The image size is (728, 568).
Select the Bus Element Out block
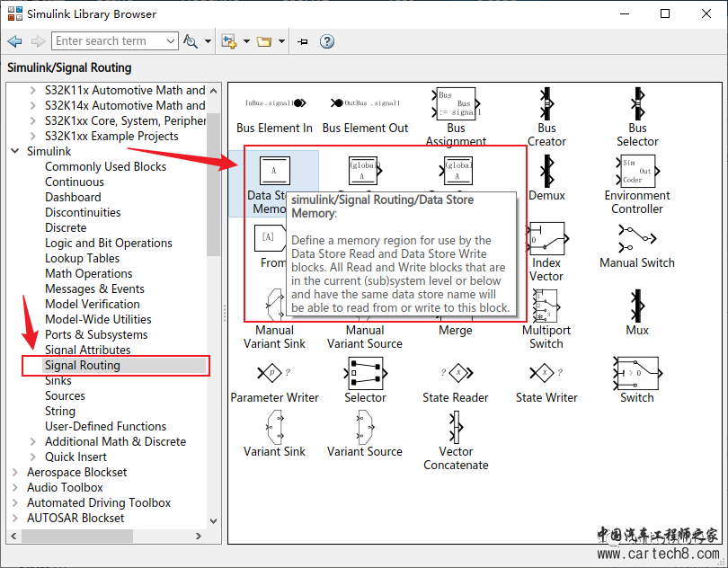click(365, 111)
